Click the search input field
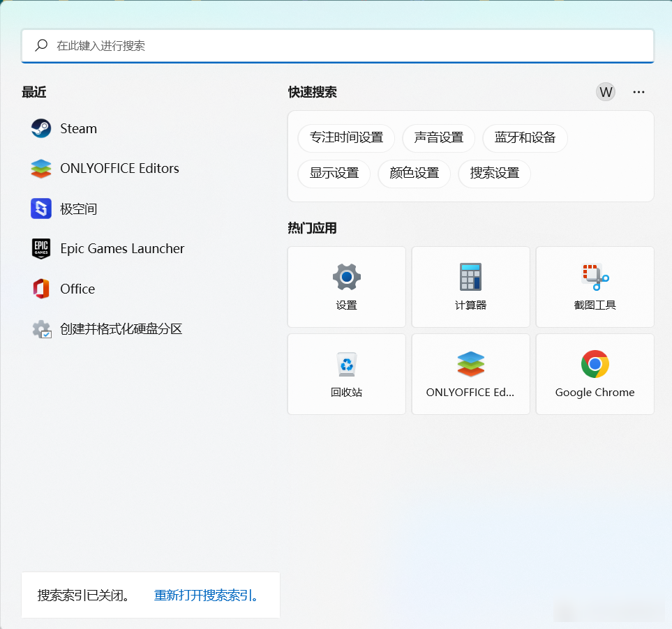Viewport: 672px width, 629px height. 338,46
